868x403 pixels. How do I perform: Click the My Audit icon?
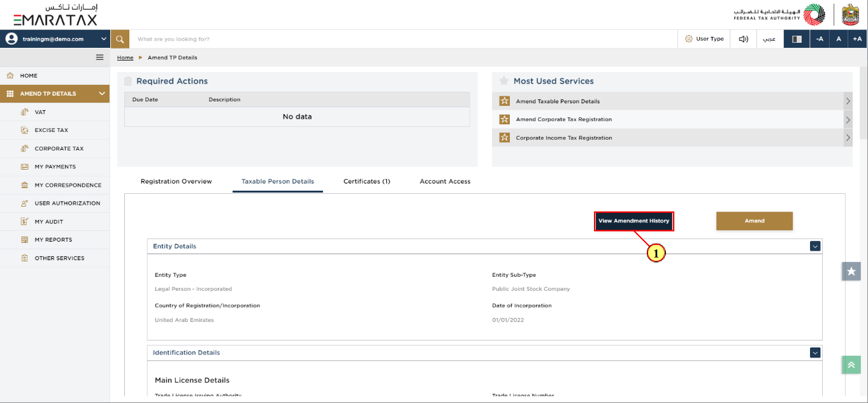(24, 222)
